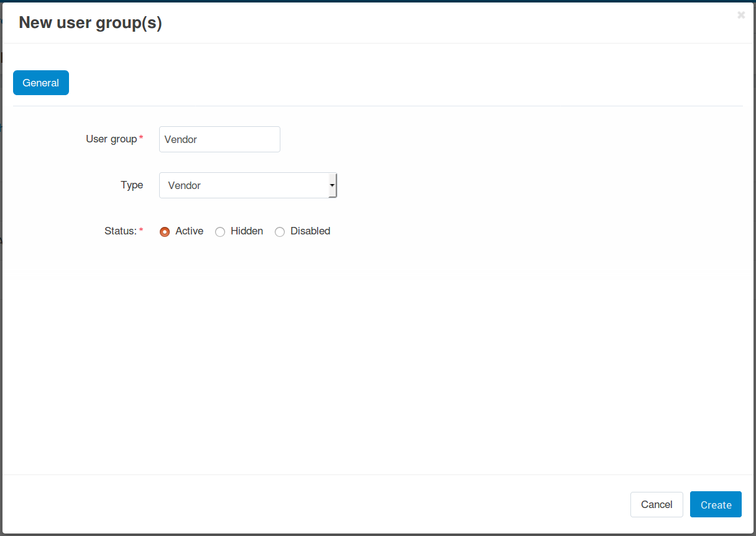Switch to the General tab
The width and height of the screenshot is (756, 536).
(x=41, y=83)
